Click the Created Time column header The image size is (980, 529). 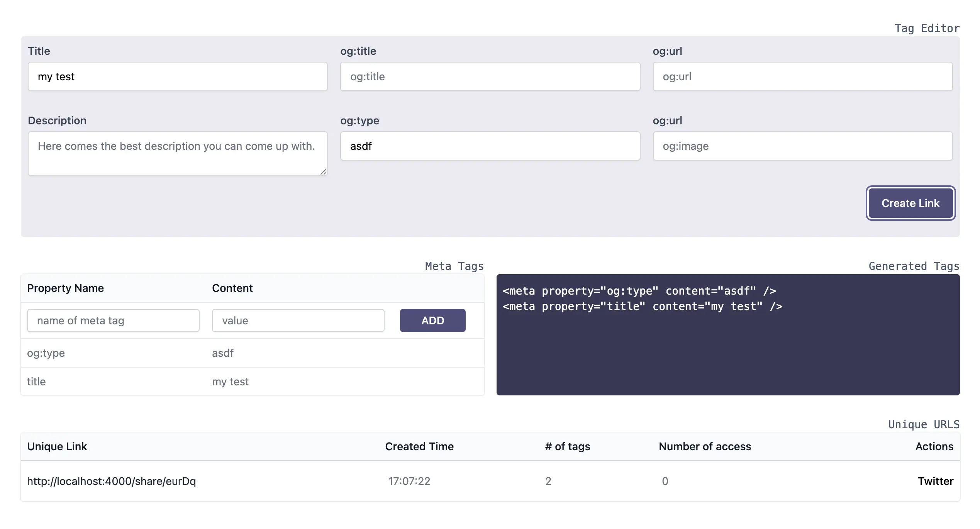419,446
